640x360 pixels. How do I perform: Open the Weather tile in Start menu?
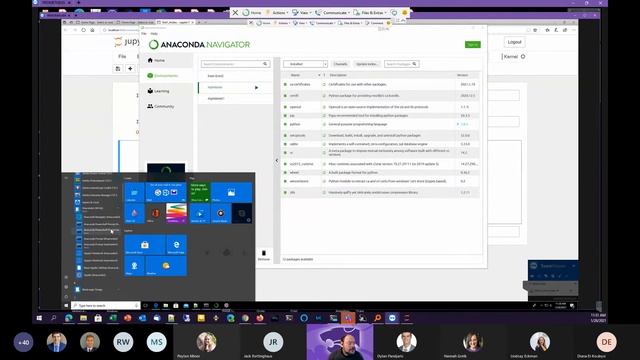(x=166, y=266)
